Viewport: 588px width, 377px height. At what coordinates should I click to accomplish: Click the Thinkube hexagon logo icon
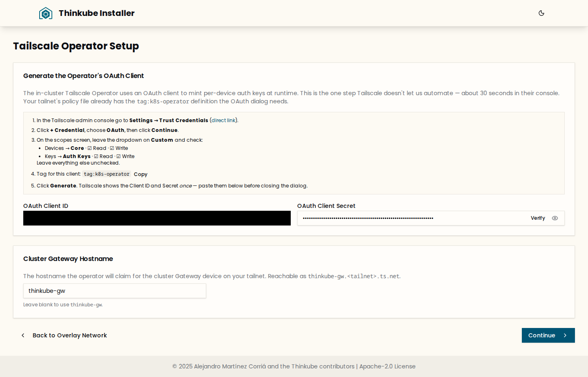[46, 13]
